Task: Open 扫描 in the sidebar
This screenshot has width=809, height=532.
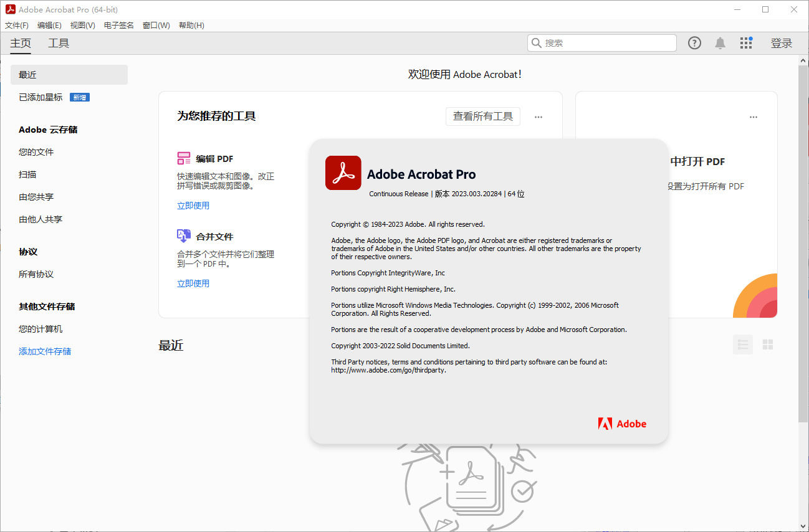Action: (x=27, y=174)
